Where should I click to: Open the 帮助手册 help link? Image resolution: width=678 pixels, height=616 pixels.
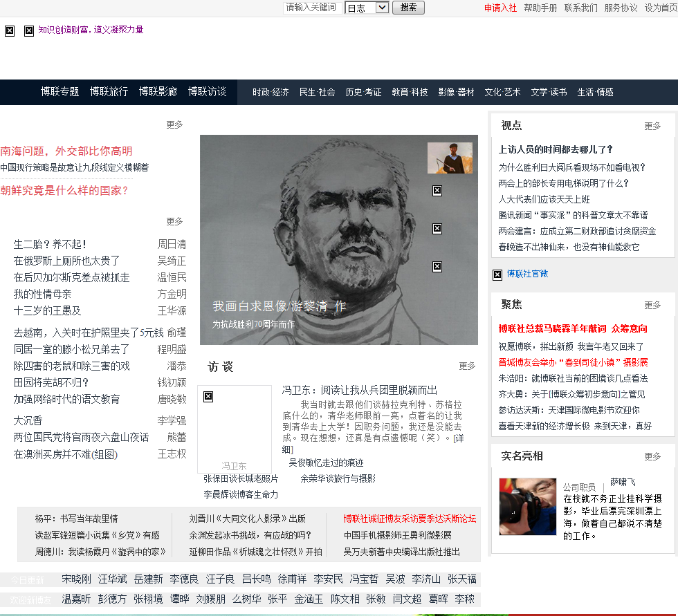[x=540, y=8]
